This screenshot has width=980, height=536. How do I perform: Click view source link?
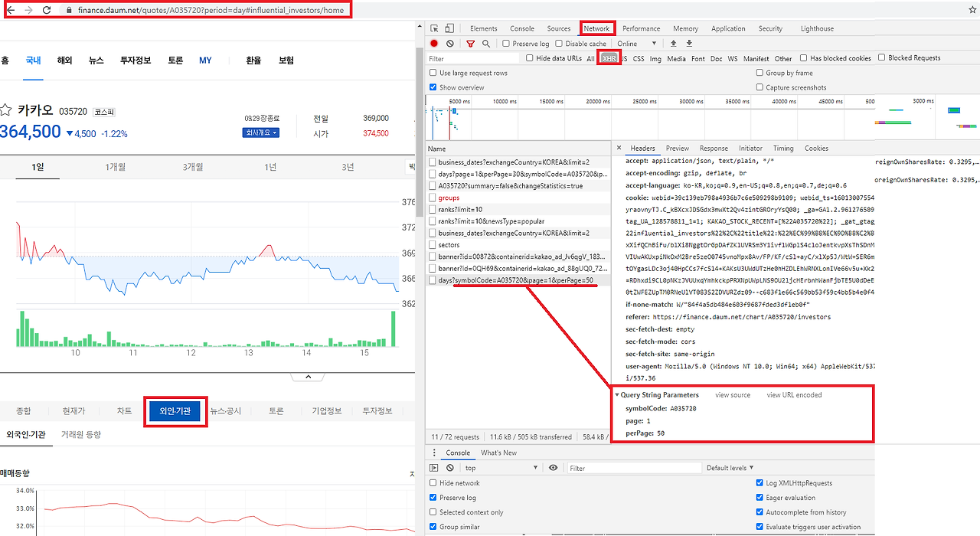pyautogui.click(x=733, y=395)
